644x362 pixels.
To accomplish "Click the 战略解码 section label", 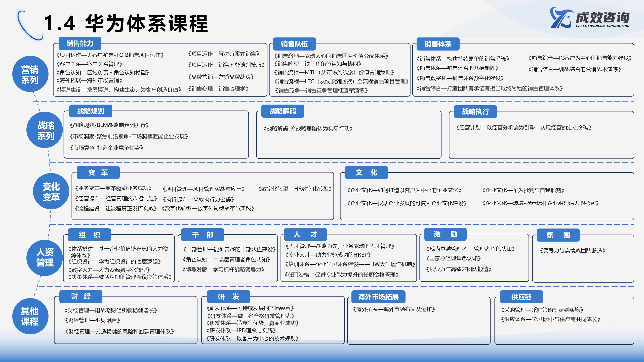I will click(283, 111).
